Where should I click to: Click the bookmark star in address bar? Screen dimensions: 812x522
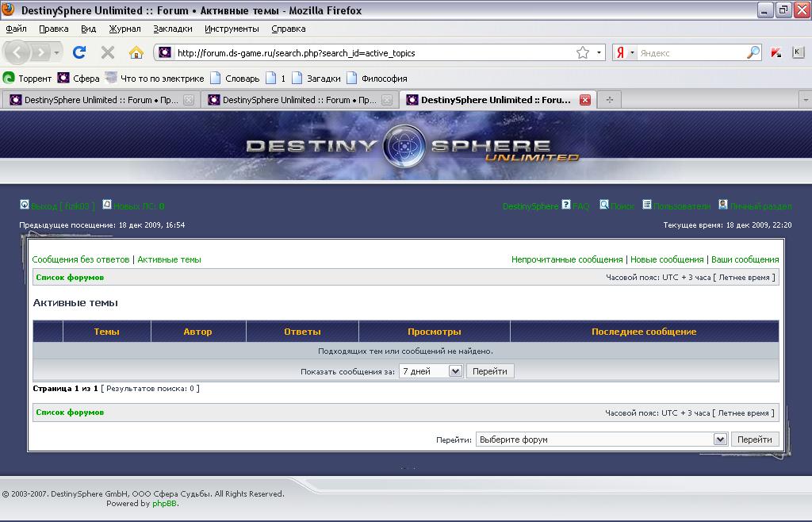tap(582, 53)
